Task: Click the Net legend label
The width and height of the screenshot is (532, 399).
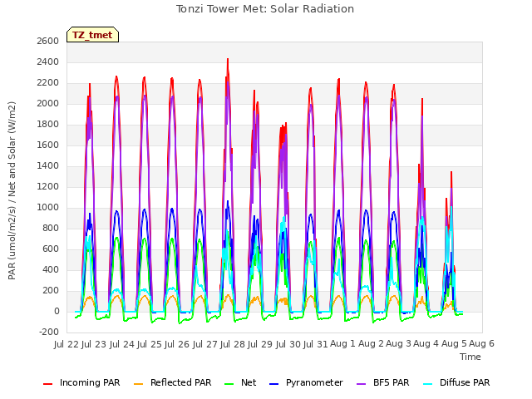Action: (x=249, y=382)
